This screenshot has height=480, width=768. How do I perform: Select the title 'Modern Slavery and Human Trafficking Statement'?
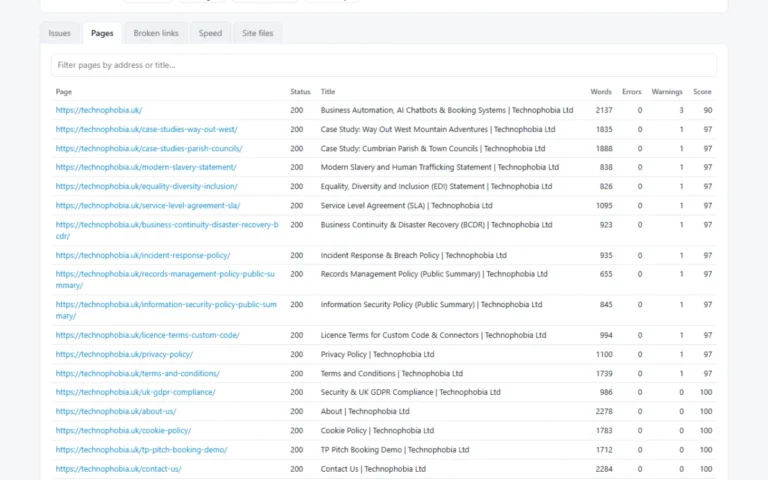406,167
